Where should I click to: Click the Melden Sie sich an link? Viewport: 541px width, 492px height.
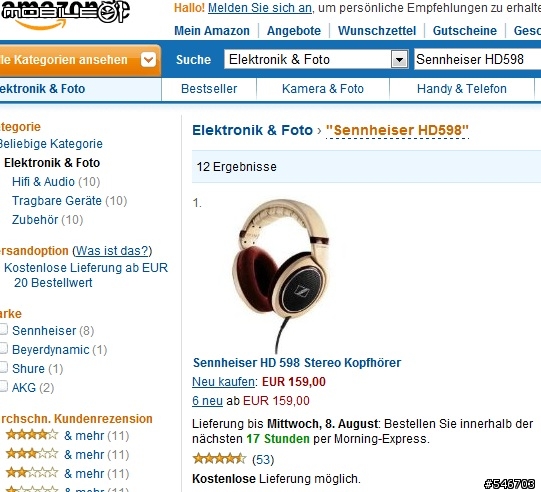pos(260,8)
